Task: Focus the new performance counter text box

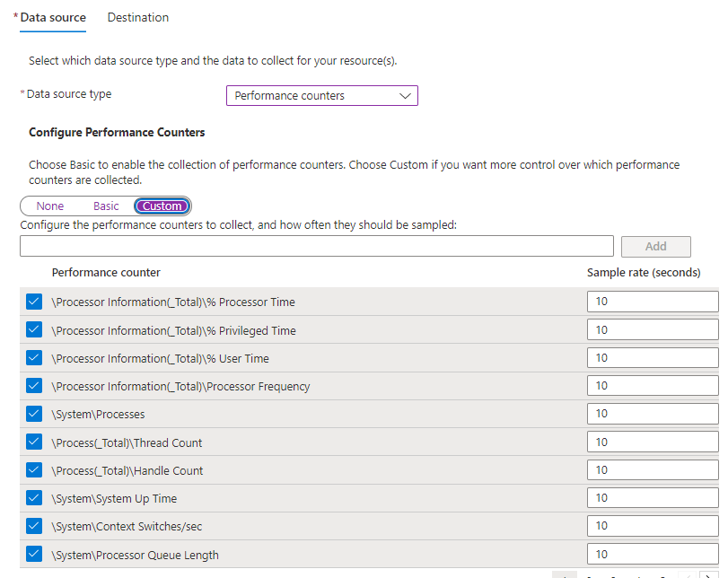Action: (x=316, y=247)
